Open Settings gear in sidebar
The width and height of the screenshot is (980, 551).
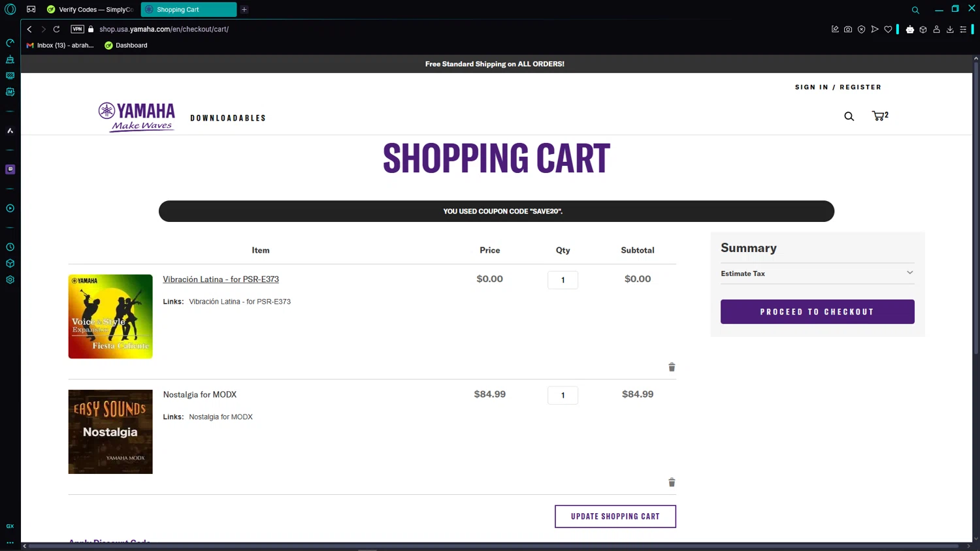pos(10,279)
